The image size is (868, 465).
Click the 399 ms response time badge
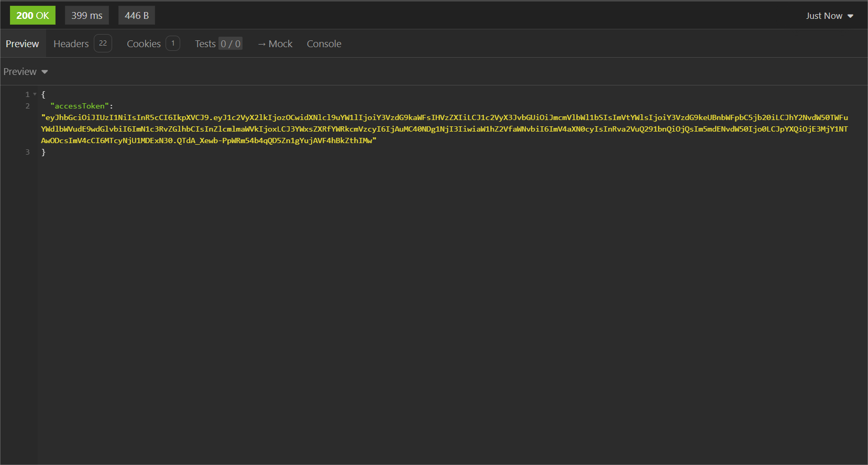tap(87, 16)
